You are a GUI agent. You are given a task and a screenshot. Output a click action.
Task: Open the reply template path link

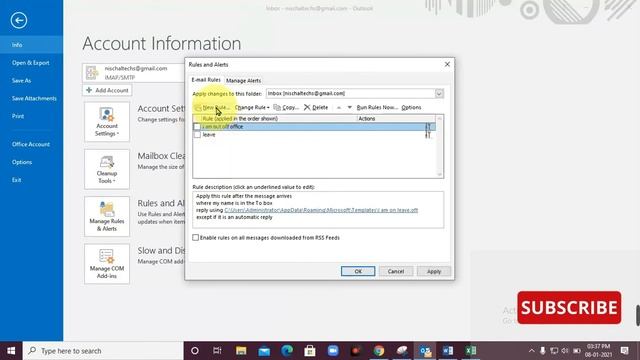[321, 210]
